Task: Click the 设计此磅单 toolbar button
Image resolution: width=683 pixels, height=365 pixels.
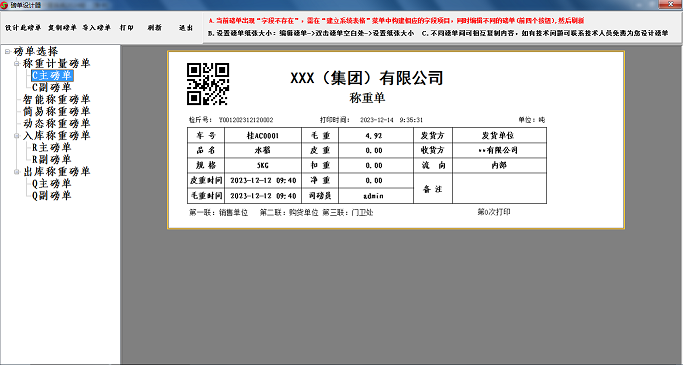Action: coord(23,27)
